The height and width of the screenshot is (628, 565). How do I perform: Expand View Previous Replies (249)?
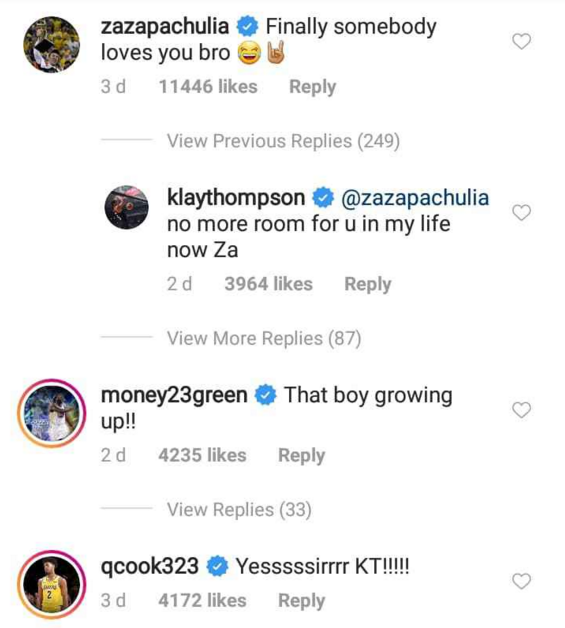pos(283,141)
